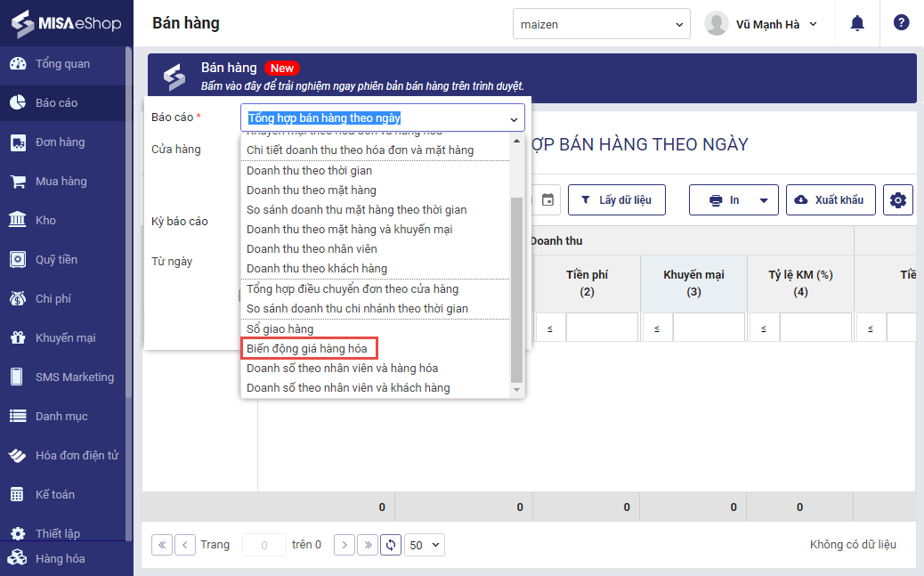Image resolution: width=924 pixels, height=576 pixels.
Task: Click the Tỷ lệ KM filter input
Action: 815,328
